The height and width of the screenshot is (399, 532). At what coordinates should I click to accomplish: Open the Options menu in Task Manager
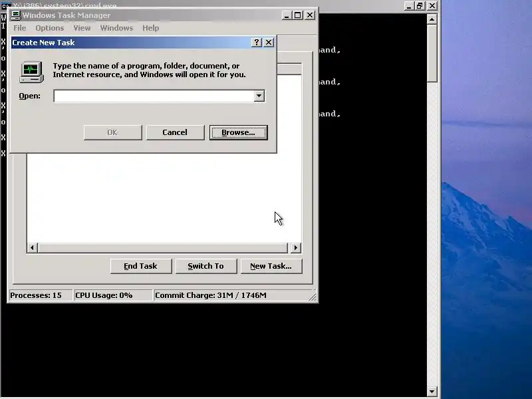pos(49,28)
